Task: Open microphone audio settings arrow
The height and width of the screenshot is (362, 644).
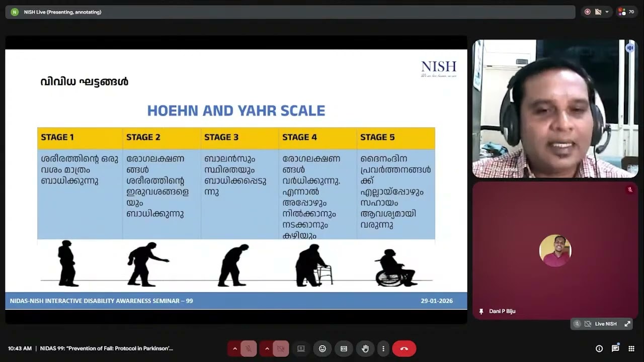Action: tap(234, 348)
